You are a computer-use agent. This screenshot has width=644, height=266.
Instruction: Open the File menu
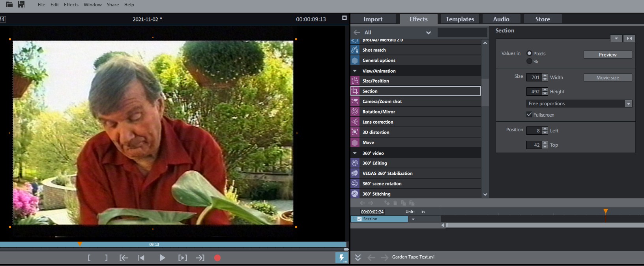tap(41, 5)
